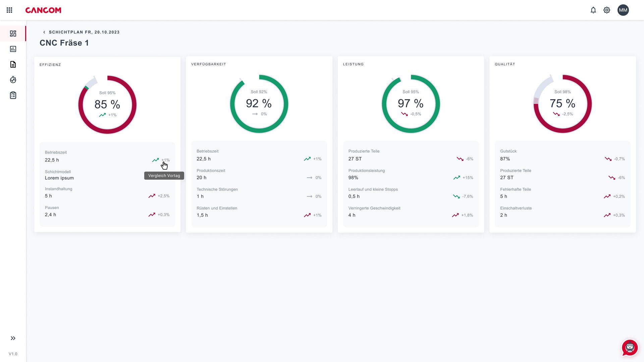Screen dimensions: 644x362
Task: Open the notifications bell
Action: (593, 10)
